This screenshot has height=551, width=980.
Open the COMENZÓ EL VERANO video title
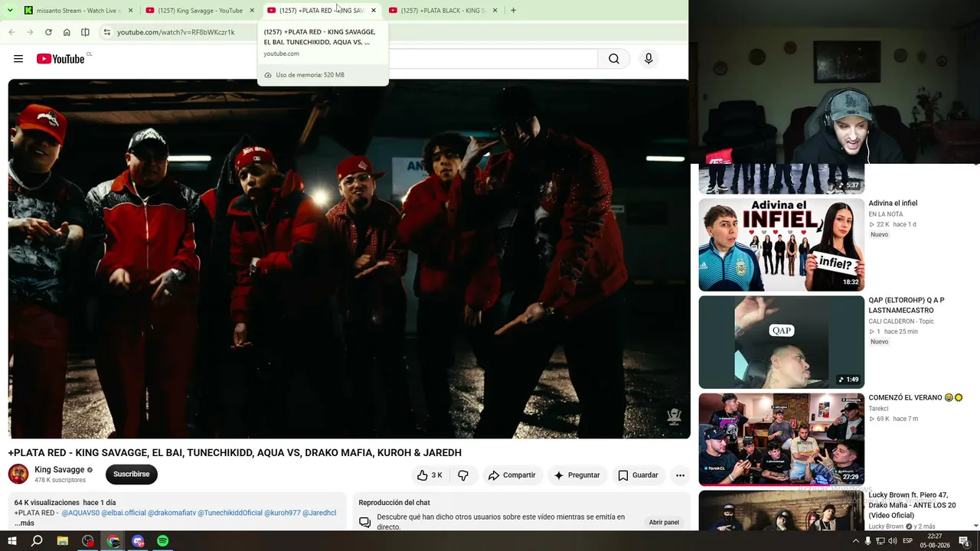pyautogui.click(x=916, y=398)
